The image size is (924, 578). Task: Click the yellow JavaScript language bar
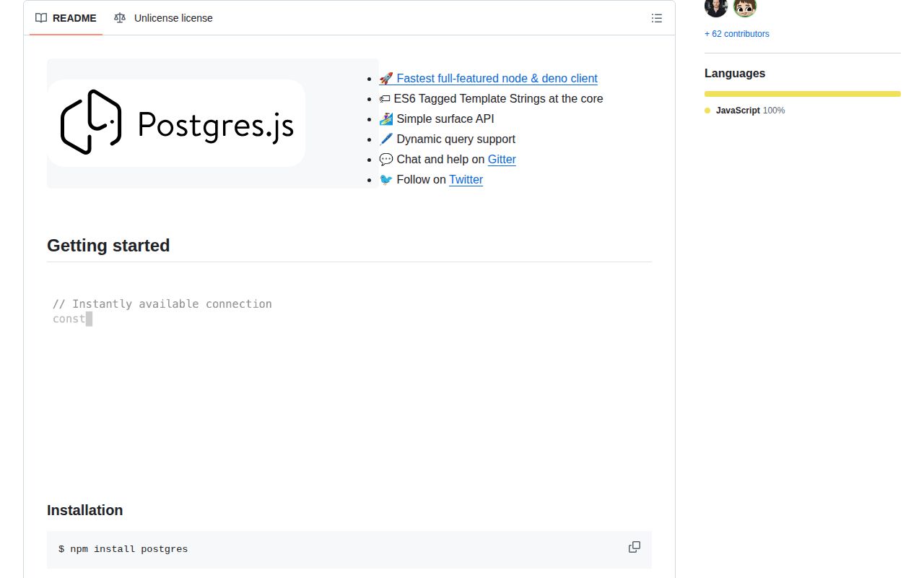pos(803,94)
